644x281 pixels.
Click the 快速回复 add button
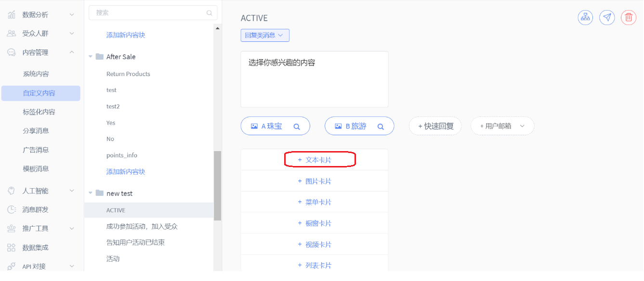click(x=435, y=126)
